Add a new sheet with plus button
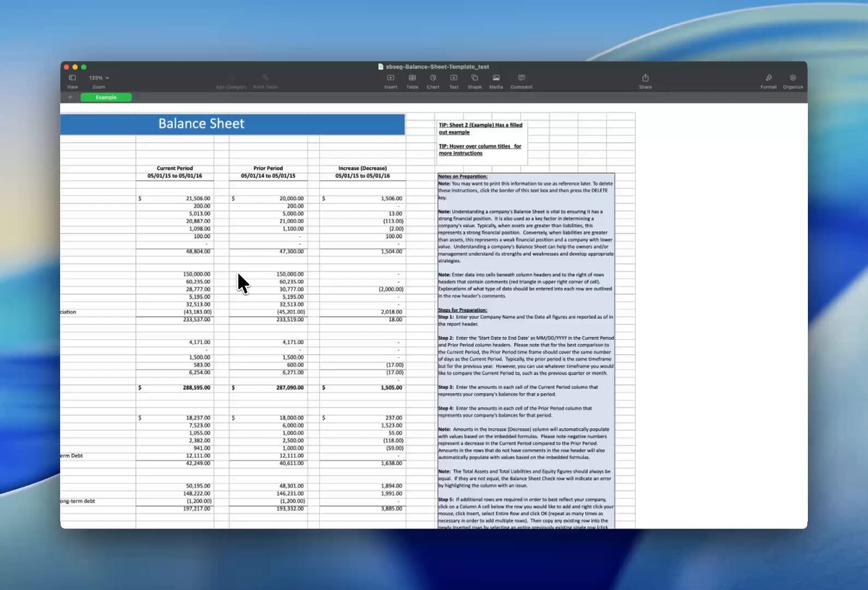Viewport: 868px width, 590px height. [x=70, y=97]
